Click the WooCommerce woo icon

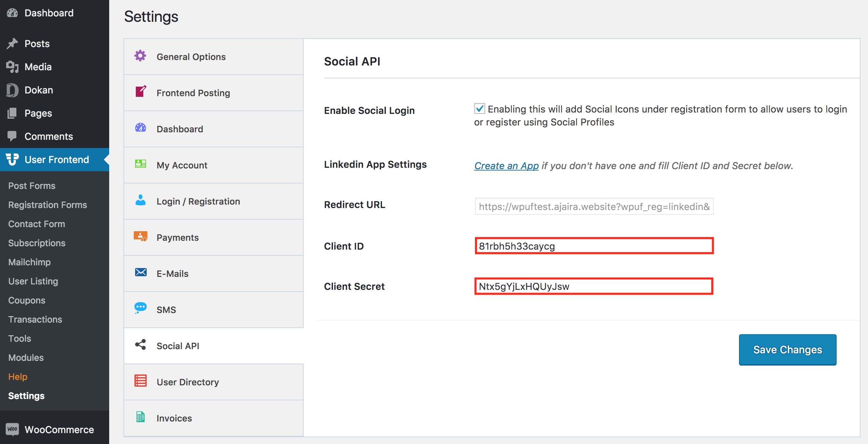pos(12,429)
